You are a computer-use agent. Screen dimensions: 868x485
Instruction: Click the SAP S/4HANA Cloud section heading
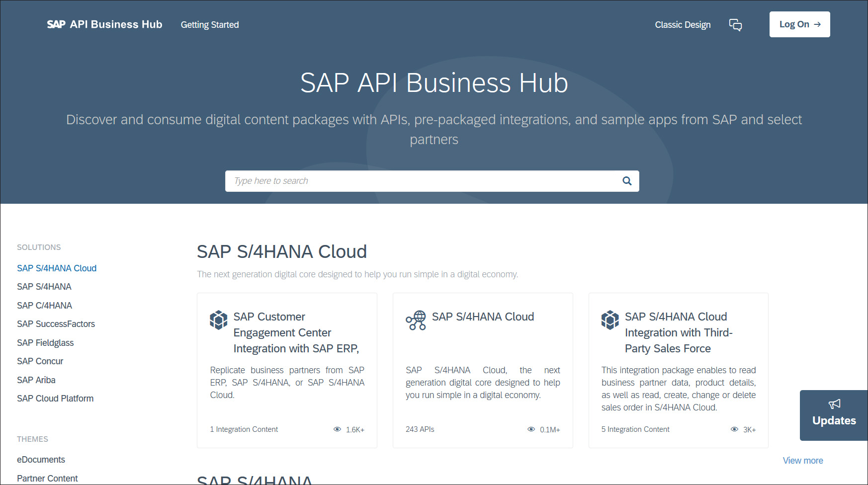[x=282, y=252]
